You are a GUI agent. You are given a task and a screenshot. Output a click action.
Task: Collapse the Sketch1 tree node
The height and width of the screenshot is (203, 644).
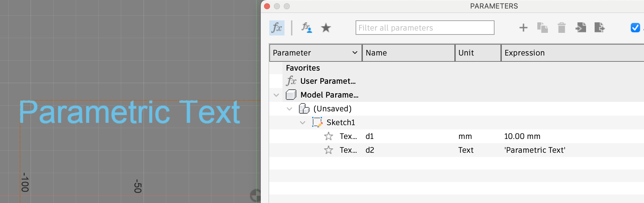point(303,123)
